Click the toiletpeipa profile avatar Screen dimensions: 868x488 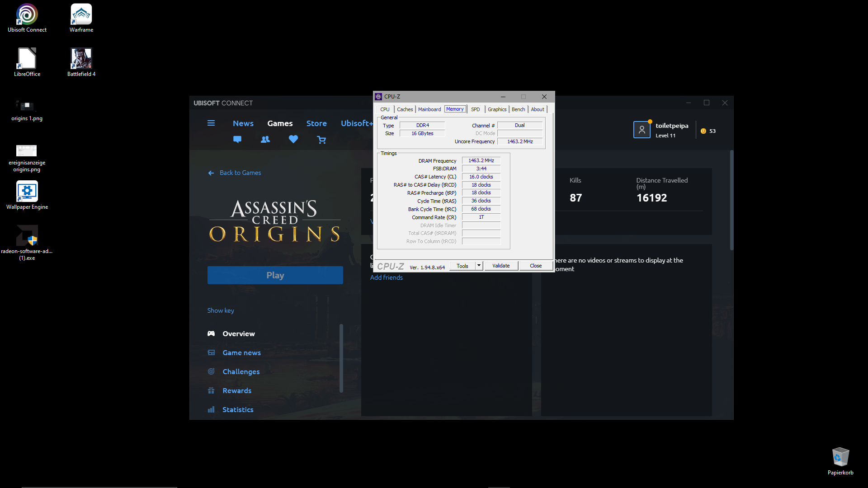click(642, 130)
